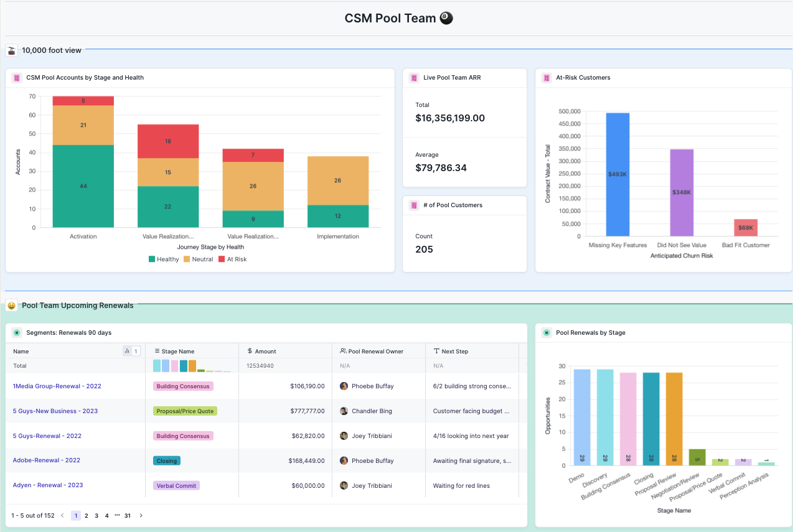Open the Adobe-Renewal - 2022 link

pyautogui.click(x=47, y=460)
